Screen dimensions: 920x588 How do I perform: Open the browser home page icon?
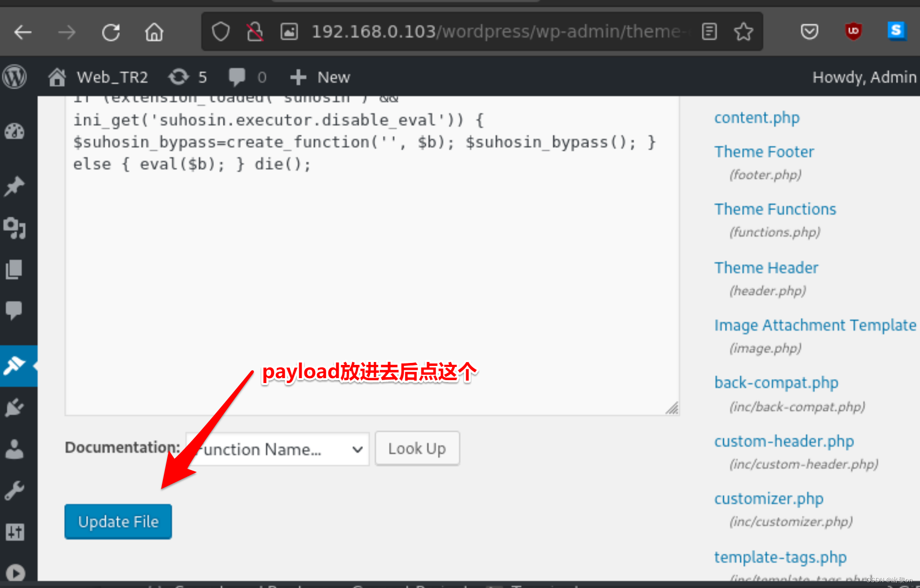click(x=154, y=32)
